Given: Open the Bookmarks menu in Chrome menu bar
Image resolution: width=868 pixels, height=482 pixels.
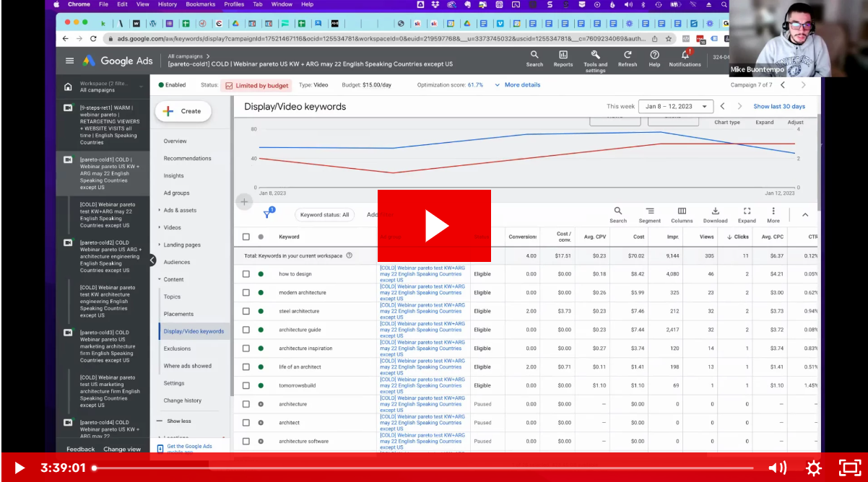Looking at the screenshot, I should [x=200, y=4].
